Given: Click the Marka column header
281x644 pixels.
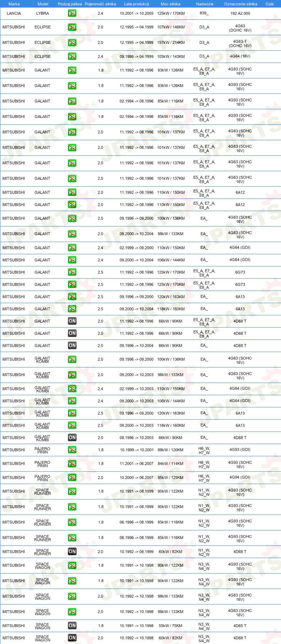Looking at the screenshot, I should (14, 4).
